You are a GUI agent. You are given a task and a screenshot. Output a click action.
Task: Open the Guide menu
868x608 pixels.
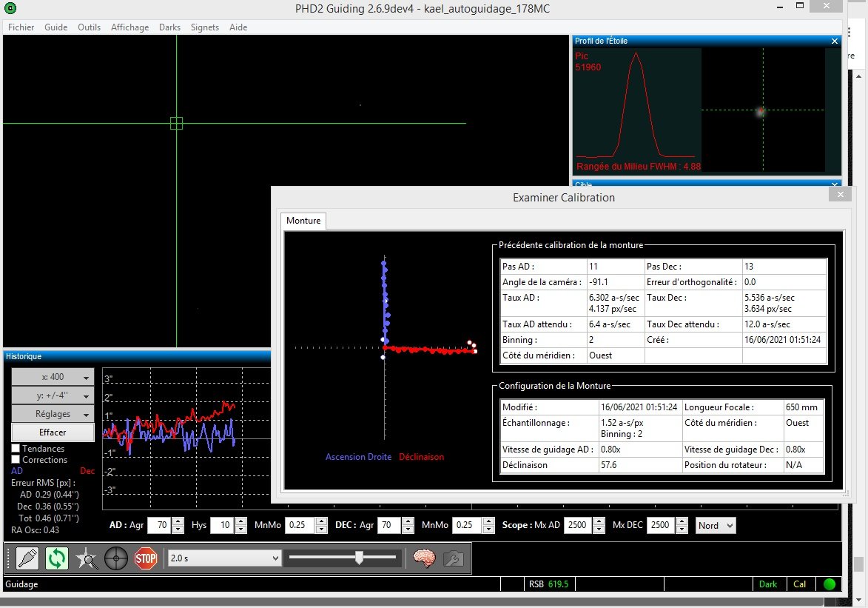pos(56,27)
